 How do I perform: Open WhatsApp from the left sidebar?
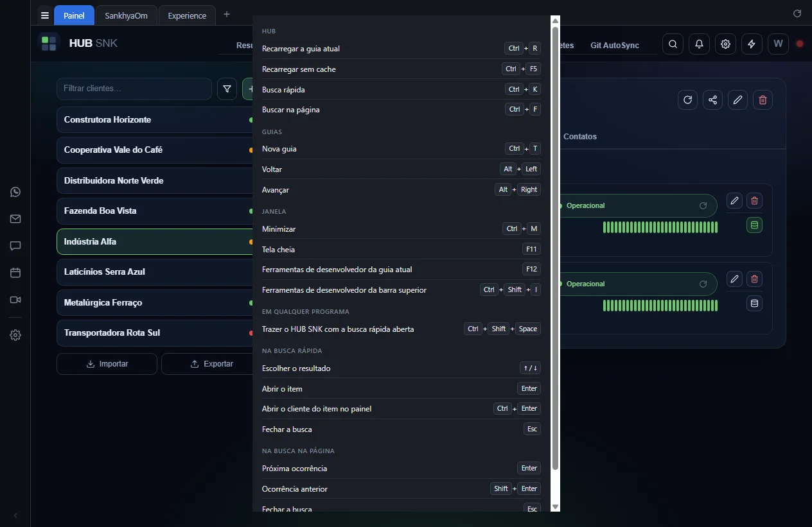15,192
